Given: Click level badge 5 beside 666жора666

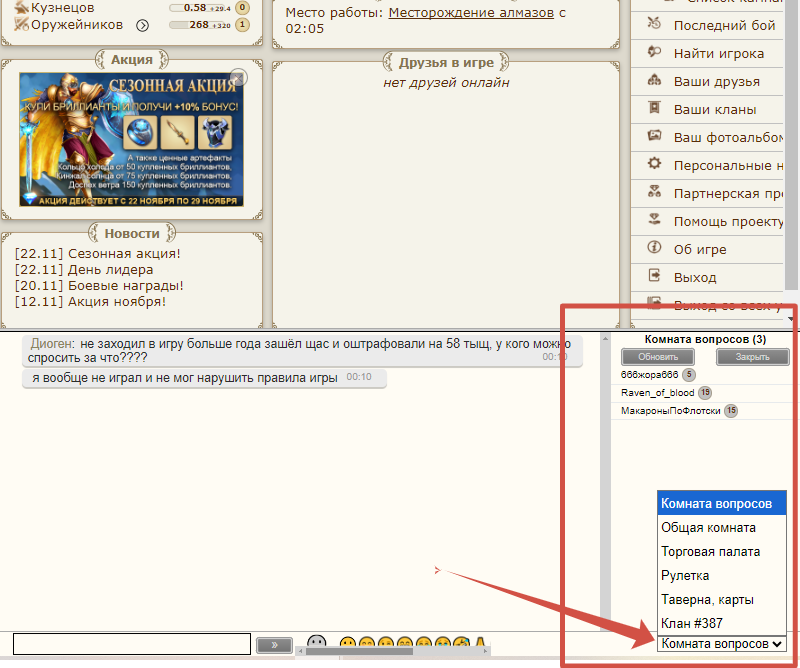Looking at the screenshot, I should click(689, 375).
